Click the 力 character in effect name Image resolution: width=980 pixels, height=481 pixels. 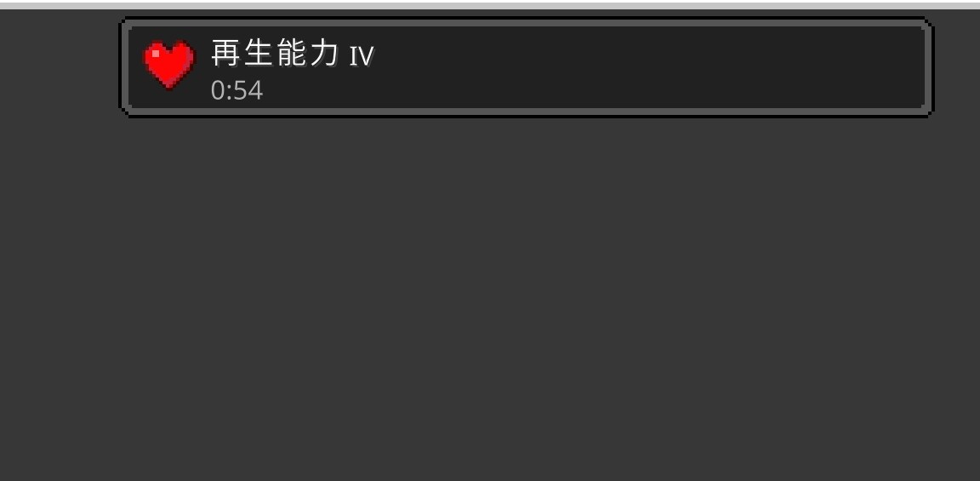[325, 53]
